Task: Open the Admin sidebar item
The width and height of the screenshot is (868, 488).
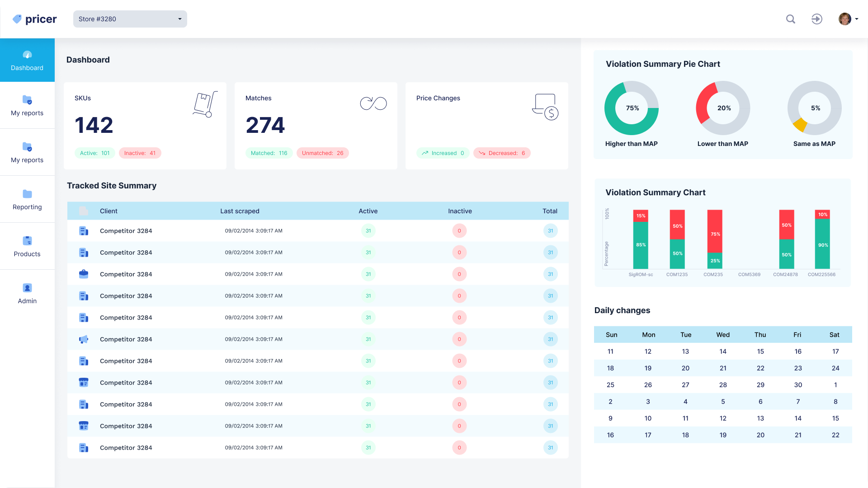Action: point(27,293)
